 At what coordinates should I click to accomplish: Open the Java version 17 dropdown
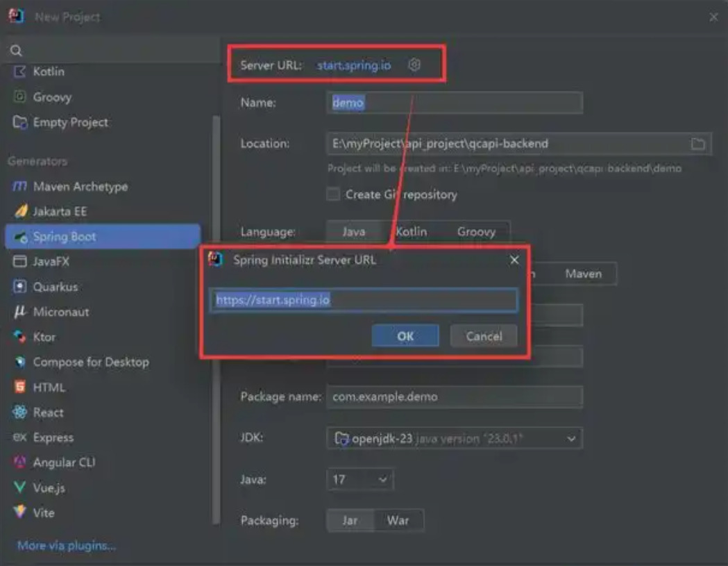point(359,479)
